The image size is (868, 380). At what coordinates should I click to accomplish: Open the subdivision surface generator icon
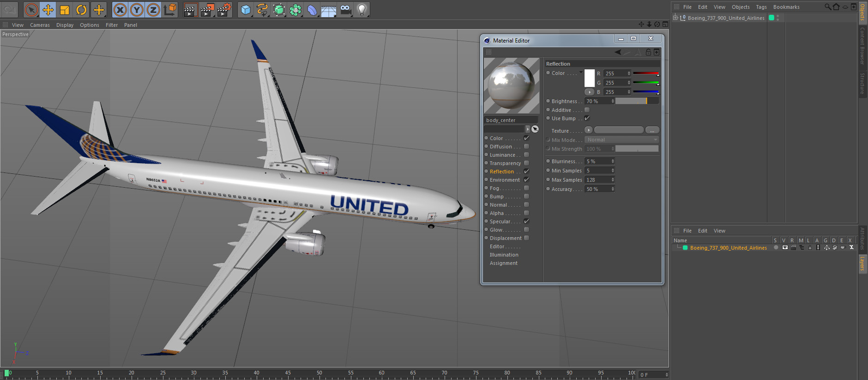[279, 10]
